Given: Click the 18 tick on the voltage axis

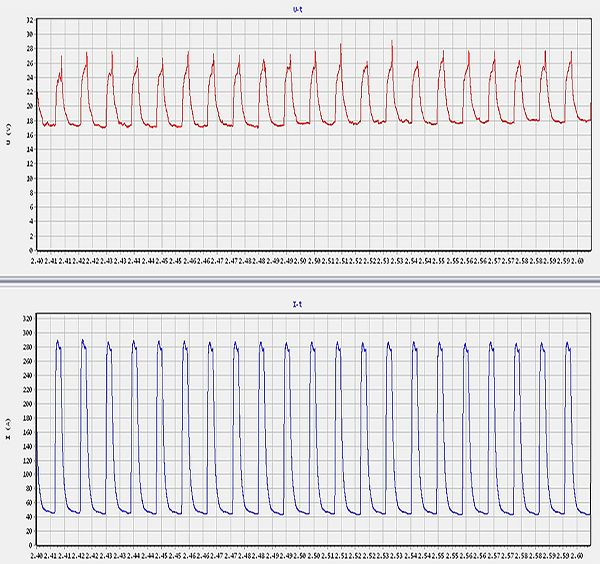Looking at the screenshot, I should click(x=29, y=120).
